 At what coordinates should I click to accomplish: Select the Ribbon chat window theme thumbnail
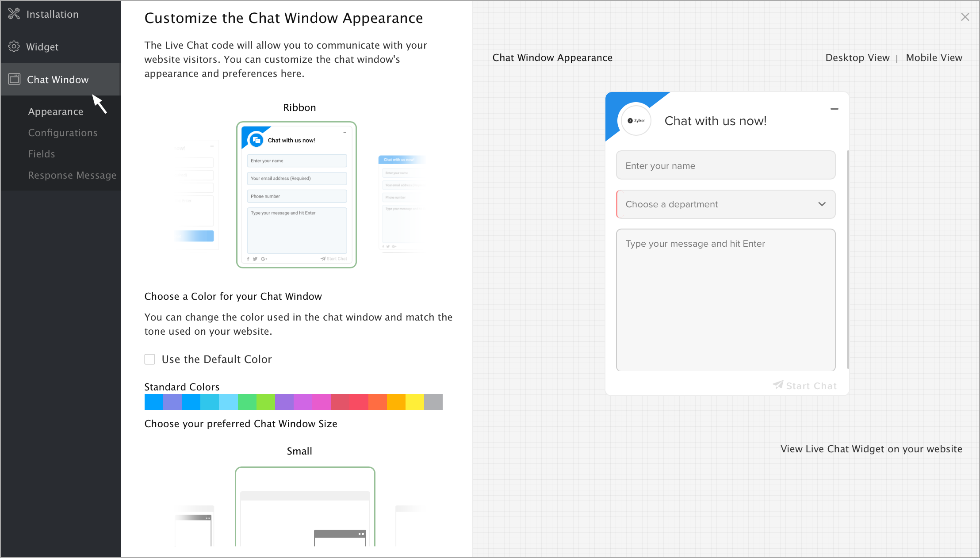coord(296,195)
